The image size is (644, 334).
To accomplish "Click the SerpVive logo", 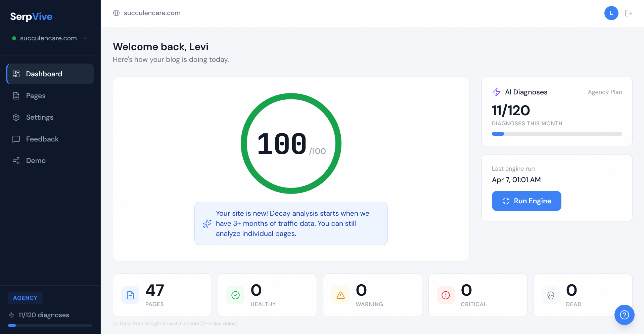I will tap(31, 16).
